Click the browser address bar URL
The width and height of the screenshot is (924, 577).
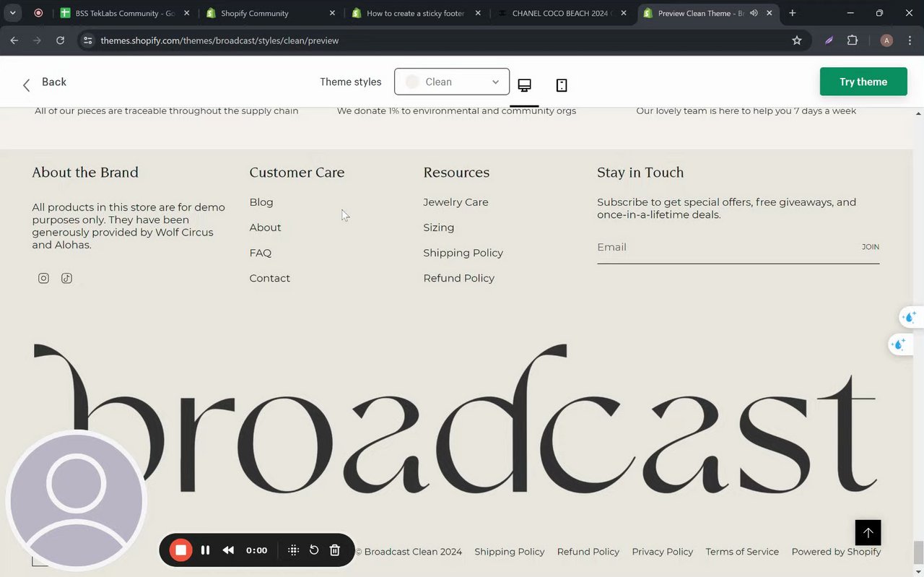coord(219,40)
